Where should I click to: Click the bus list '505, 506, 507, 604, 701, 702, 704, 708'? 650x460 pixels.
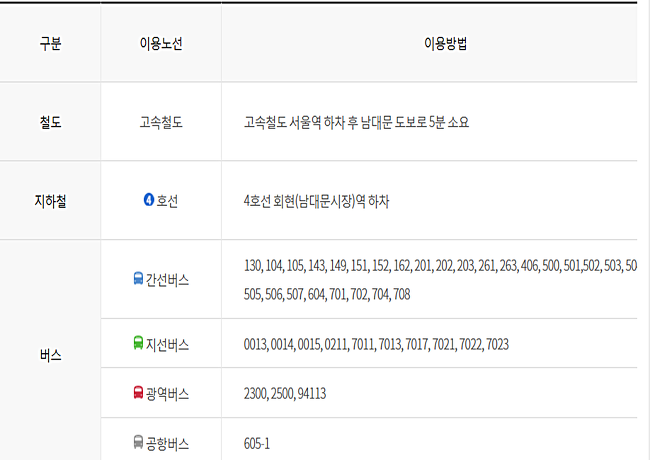coord(327,294)
